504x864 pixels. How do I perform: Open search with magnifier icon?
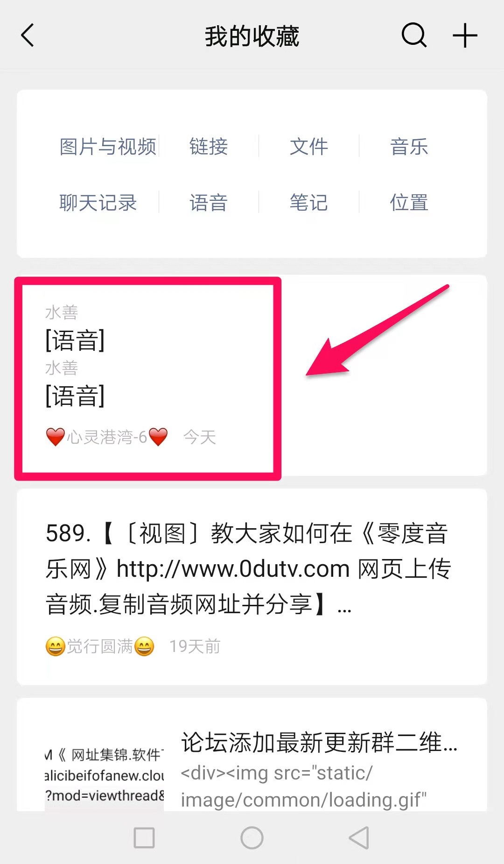tap(414, 35)
